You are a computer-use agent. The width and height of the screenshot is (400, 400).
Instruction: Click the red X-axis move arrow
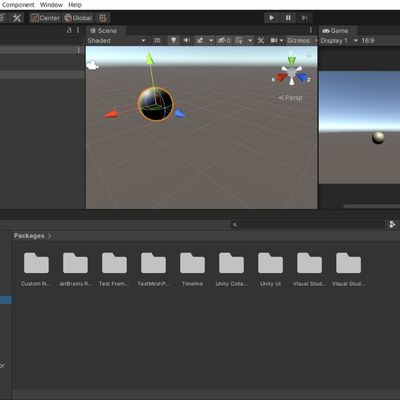(111, 114)
